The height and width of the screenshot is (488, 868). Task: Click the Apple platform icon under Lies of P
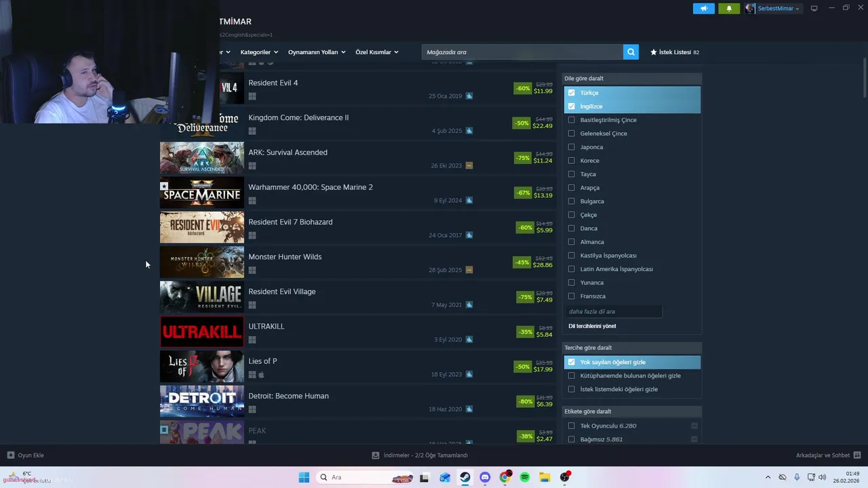[262, 374]
